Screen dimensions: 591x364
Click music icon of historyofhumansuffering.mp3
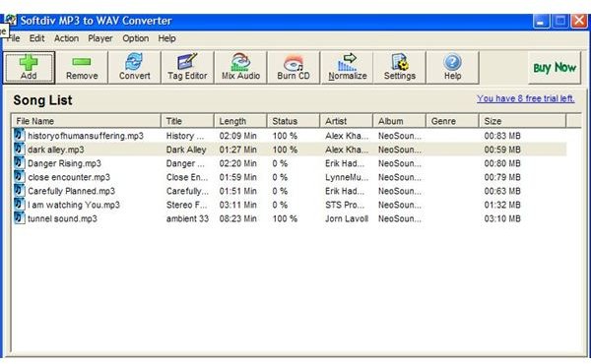20,135
